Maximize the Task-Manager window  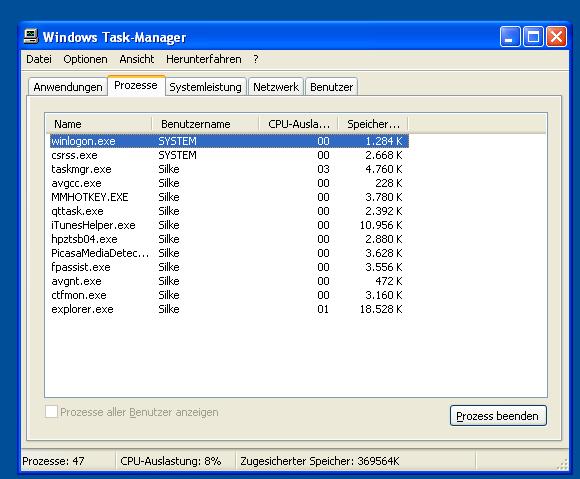pos(533,37)
